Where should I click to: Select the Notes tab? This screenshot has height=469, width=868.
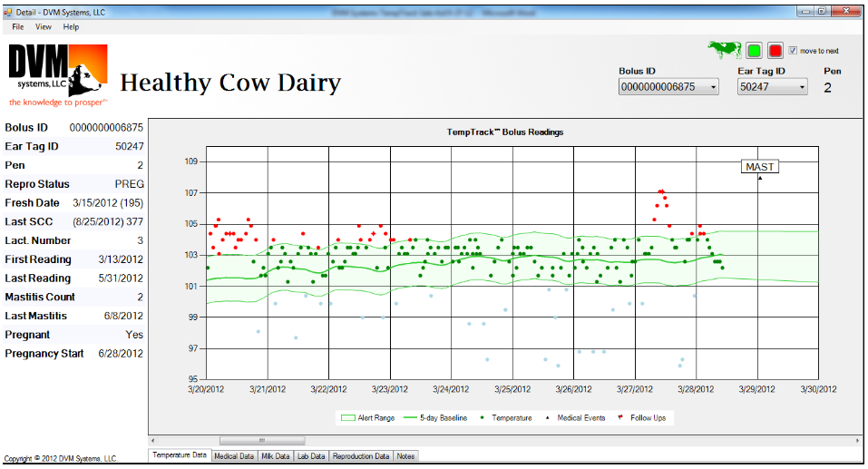405,456
